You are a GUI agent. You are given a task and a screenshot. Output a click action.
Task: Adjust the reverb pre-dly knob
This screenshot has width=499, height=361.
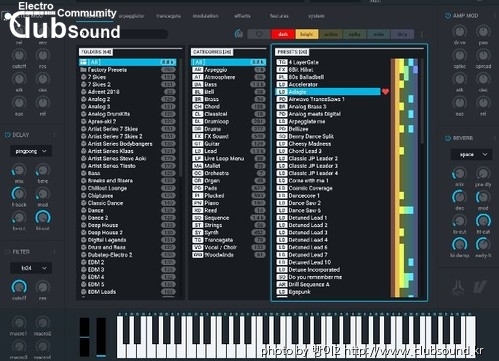pyautogui.click(x=483, y=173)
